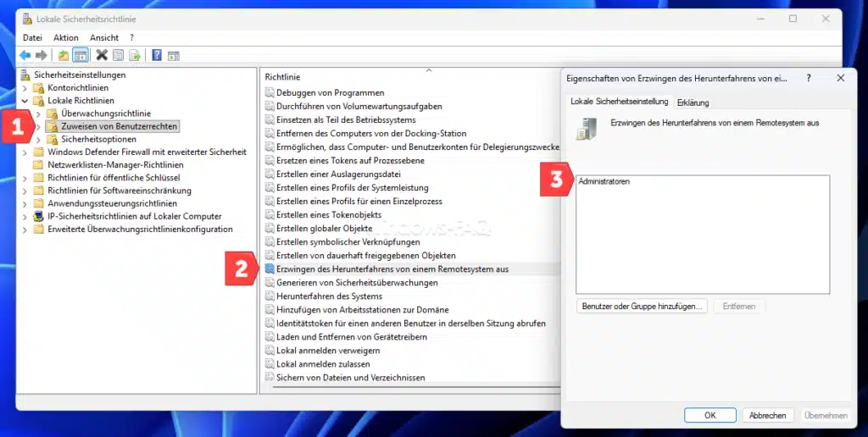
Task: Click the folder icon of Sicherheitsoptionen
Action: click(52, 139)
